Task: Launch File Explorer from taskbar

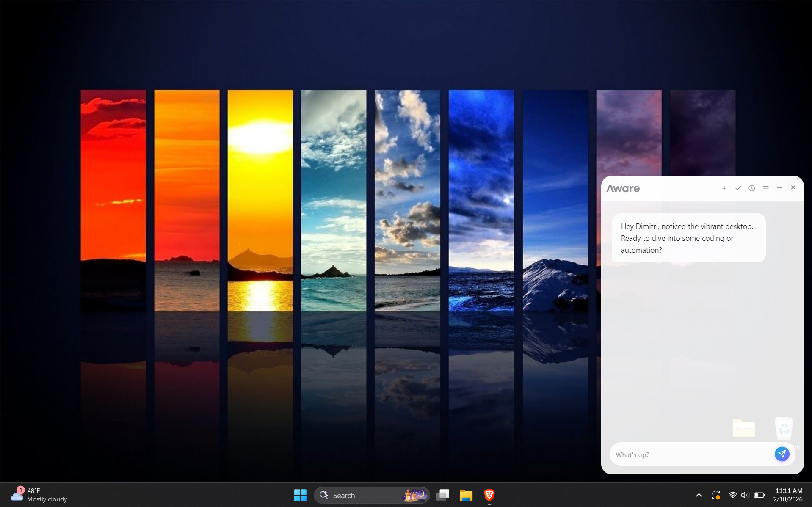Action: coord(466,495)
